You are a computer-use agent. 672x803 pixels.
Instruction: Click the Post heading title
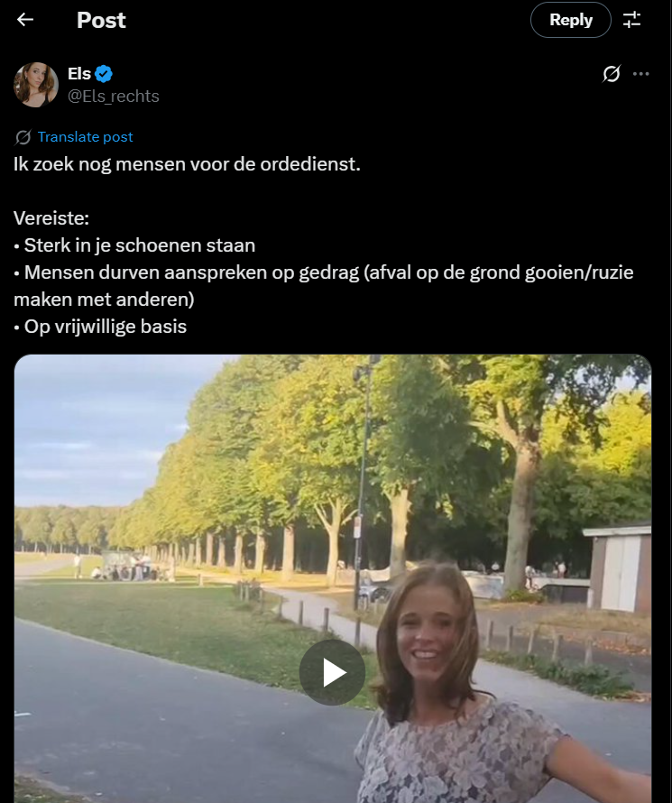click(101, 20)
